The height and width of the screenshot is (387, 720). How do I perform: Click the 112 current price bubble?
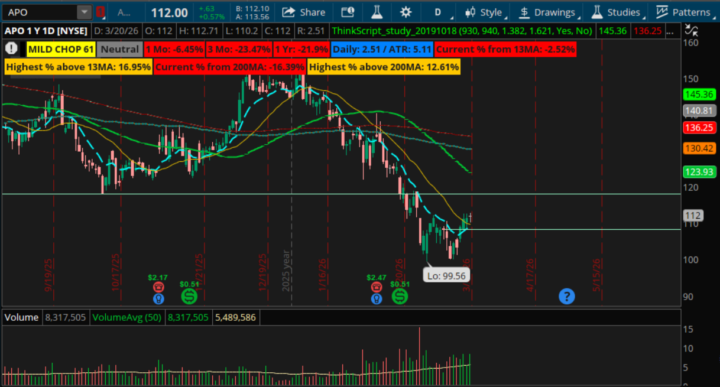pos(693,215)
